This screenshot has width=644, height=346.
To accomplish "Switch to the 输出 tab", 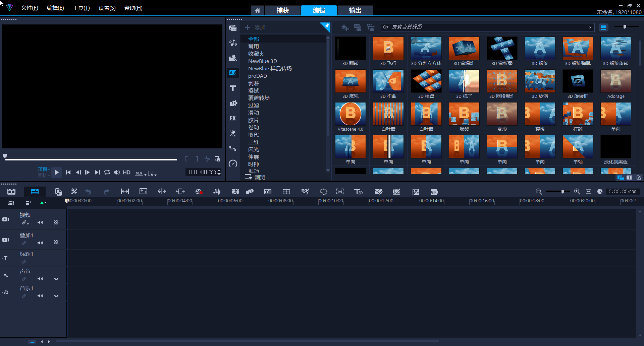I will [355, 10].
